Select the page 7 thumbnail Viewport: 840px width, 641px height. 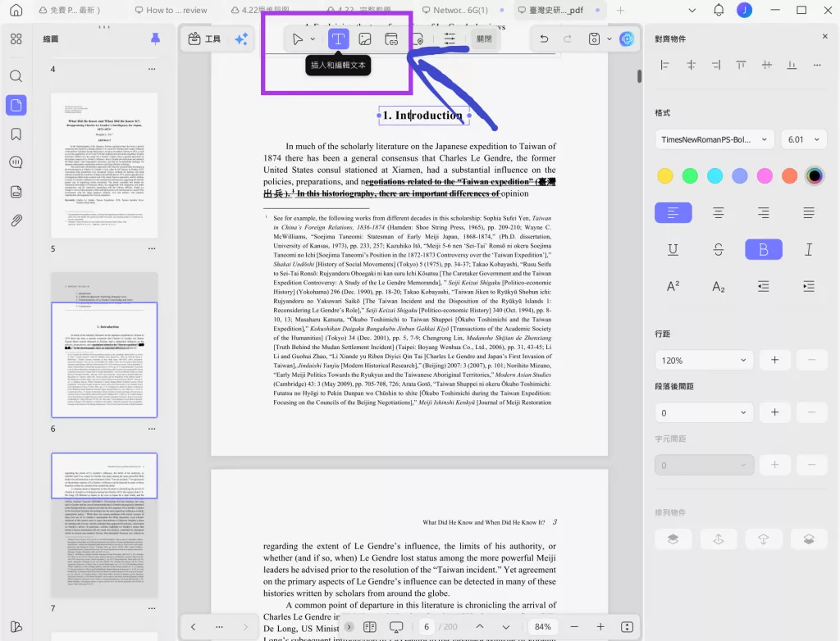click(104, 525)
